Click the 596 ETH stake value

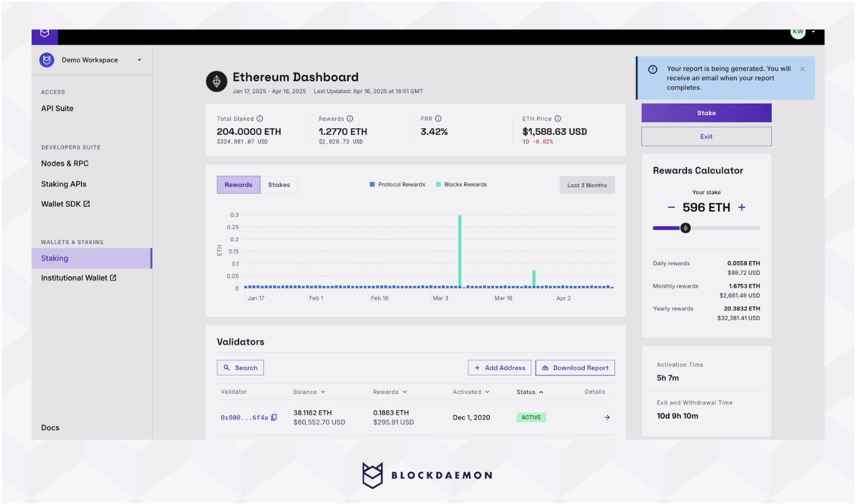[706, 207]
